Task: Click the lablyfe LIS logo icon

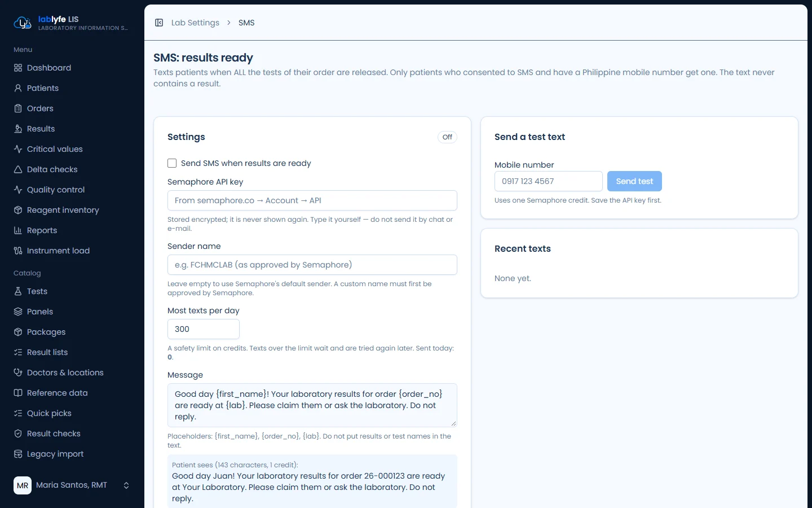Action: [x=23, y=23]
